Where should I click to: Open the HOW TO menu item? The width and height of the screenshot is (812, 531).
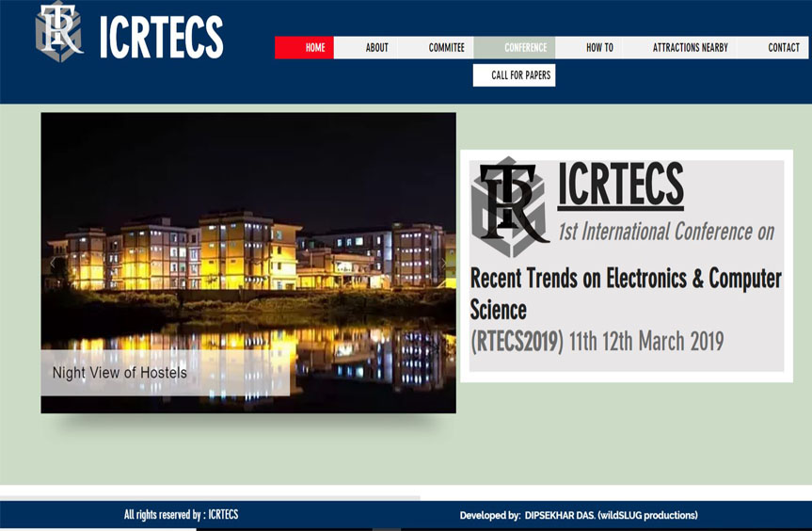(x=589, y=48)
